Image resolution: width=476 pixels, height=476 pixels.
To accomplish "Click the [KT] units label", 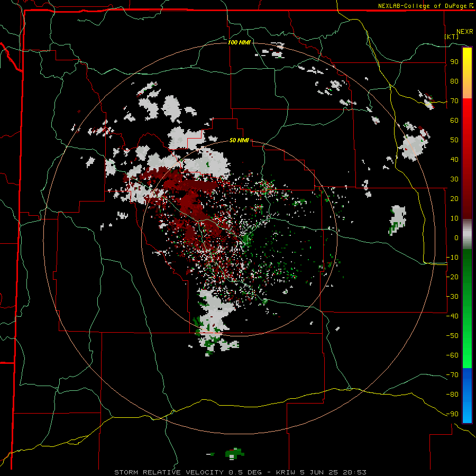I will [452, 36].
